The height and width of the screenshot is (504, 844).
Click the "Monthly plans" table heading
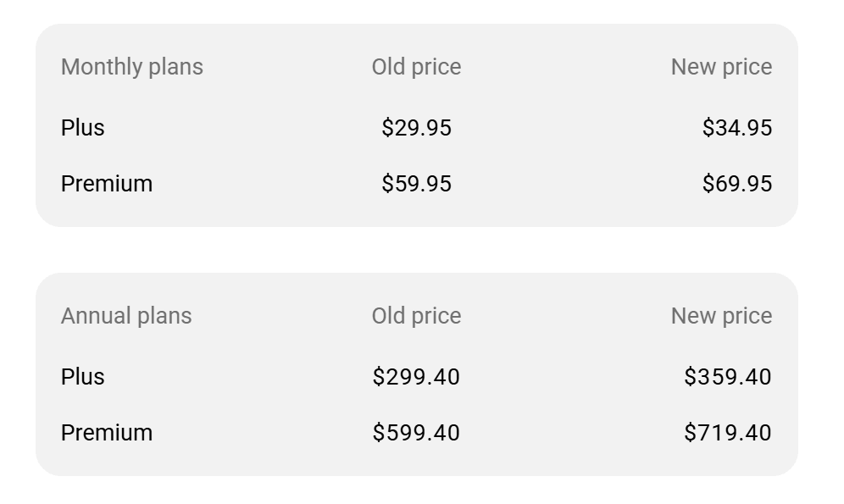click(x=132, y=67)
